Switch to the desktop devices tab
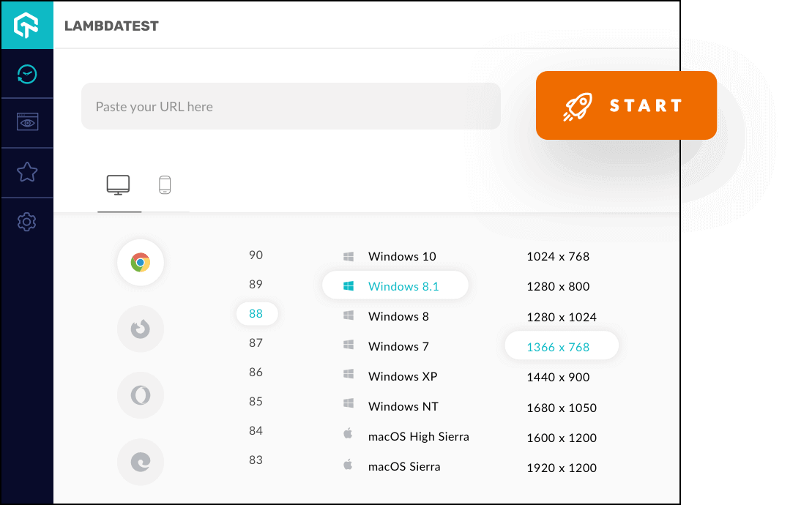This screenshot has width=812, height=505. click(x=119, y=185)
